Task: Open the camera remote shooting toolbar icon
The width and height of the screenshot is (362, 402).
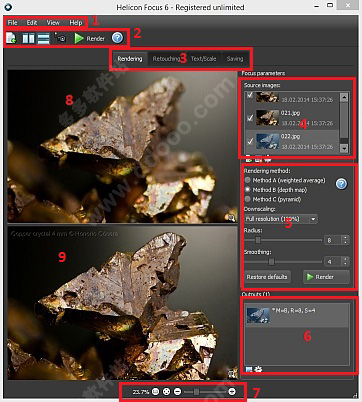Action: 61,38
